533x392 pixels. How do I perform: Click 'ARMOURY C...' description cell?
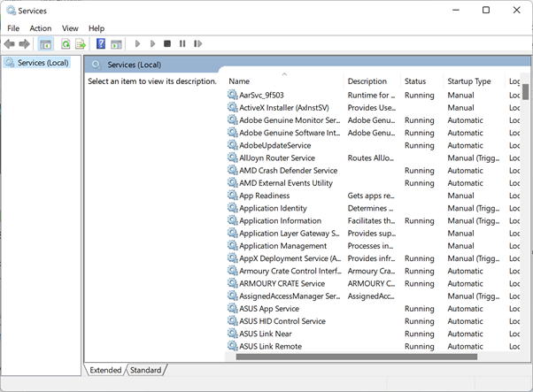[x=371, y=284]
